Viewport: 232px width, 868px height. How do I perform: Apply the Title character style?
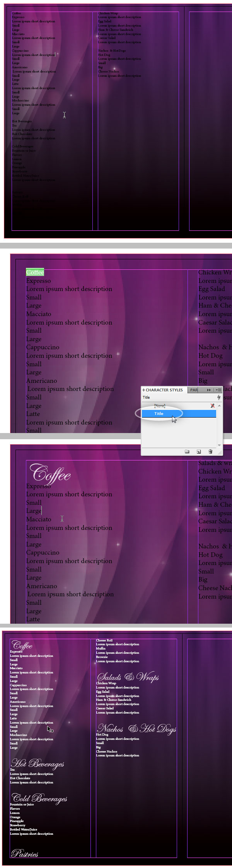(x=179, y=413)
